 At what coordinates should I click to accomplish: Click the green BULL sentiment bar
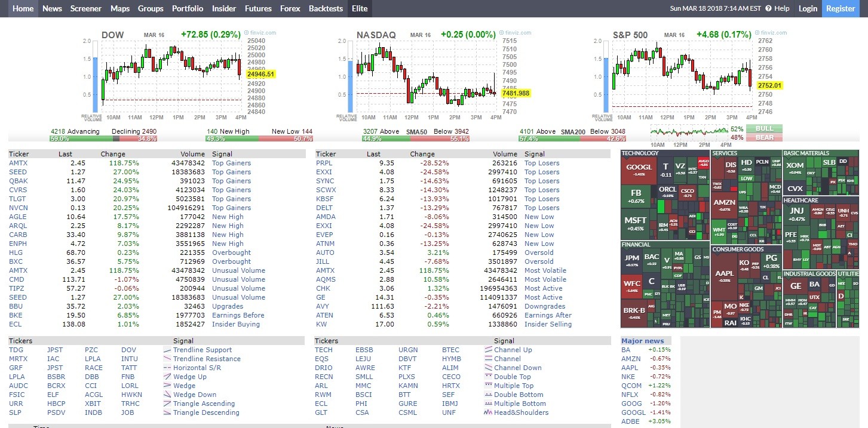(763, 128)
